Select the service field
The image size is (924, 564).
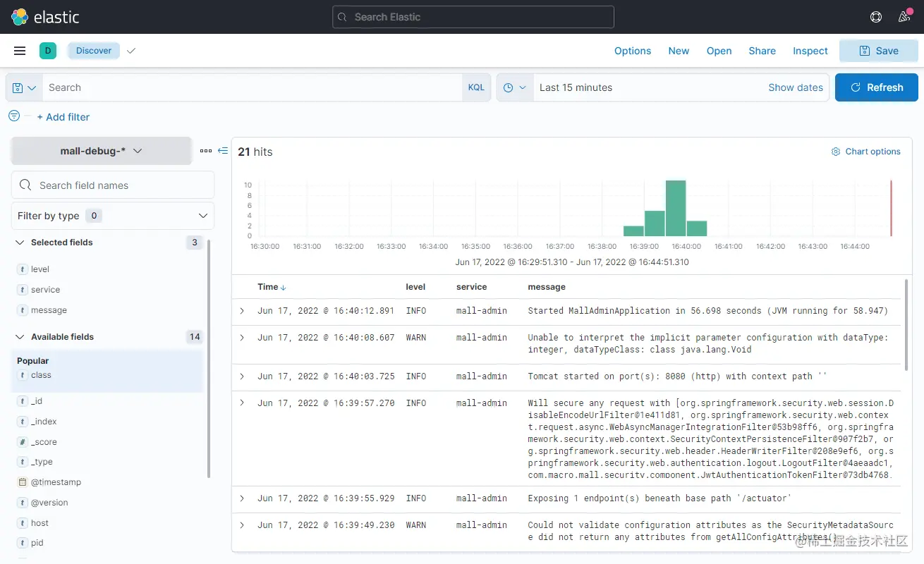pos(45,290)
